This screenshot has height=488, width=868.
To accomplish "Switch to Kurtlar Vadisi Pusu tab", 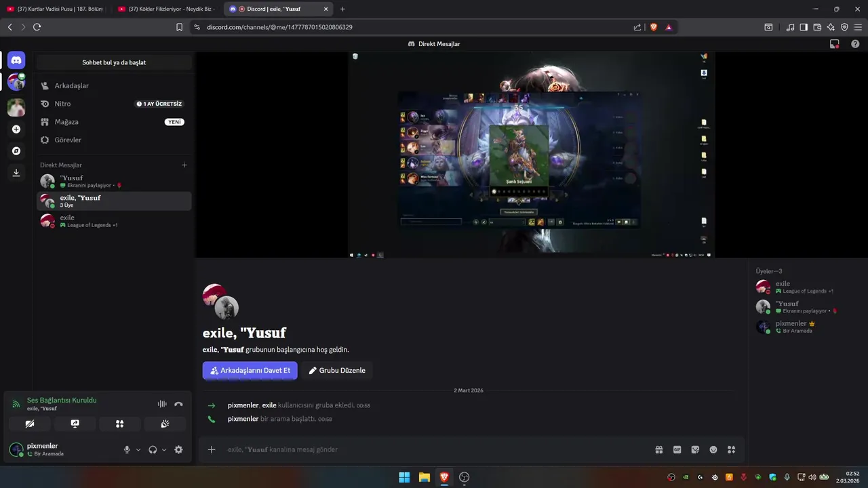I will click(x=56, y=9).
